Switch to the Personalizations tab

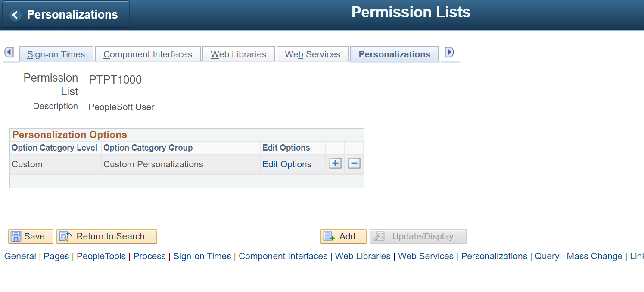pos(394,54)
